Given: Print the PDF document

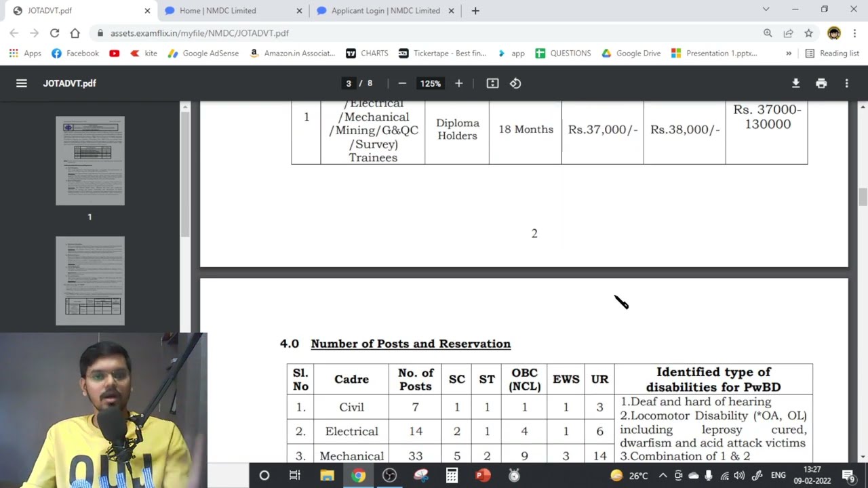Looking at the screenshot, I should pos(821,83).
